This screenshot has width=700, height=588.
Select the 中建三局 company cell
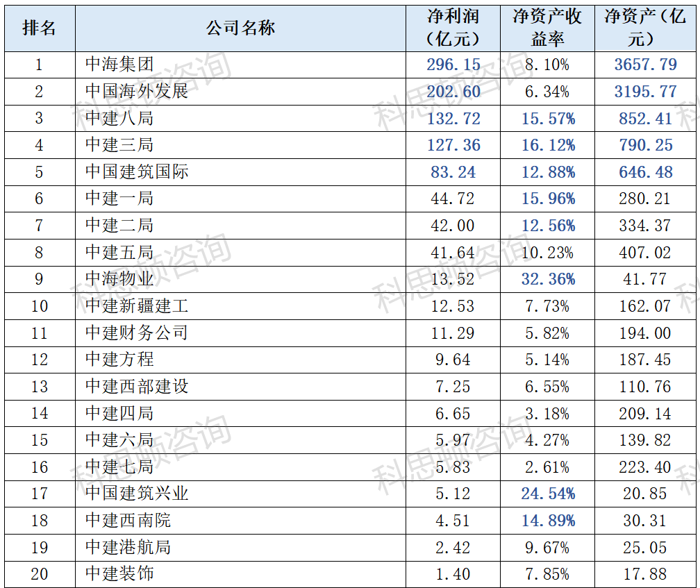click(240, 145)
